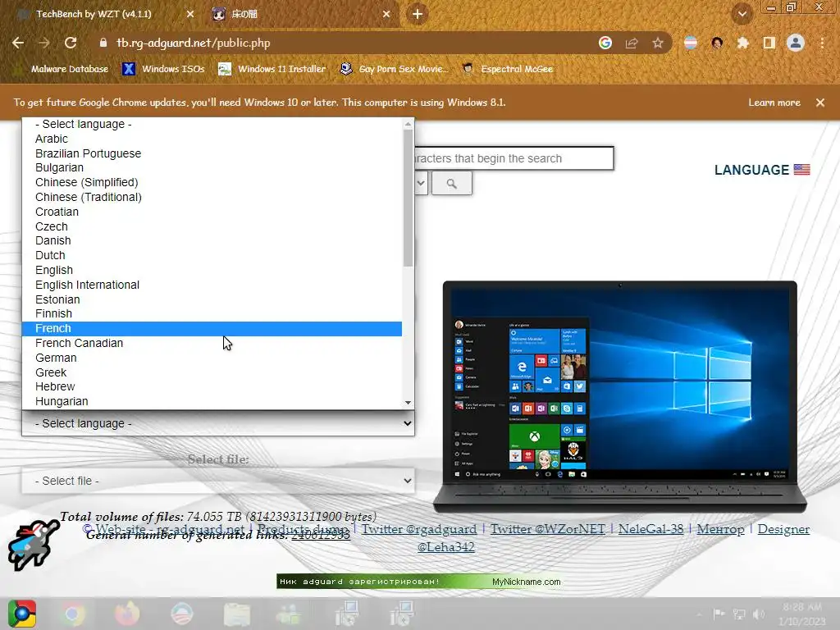Click the search text field

click(x=514, y=158)
